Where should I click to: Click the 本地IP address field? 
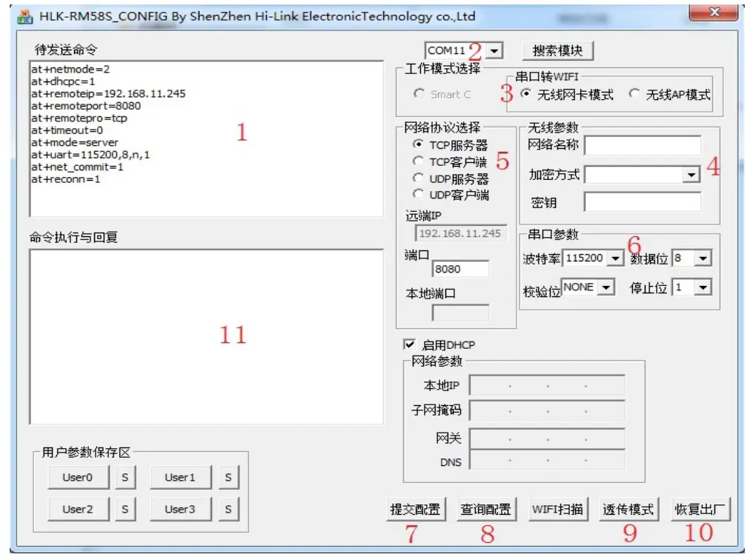tap(547, 385)
